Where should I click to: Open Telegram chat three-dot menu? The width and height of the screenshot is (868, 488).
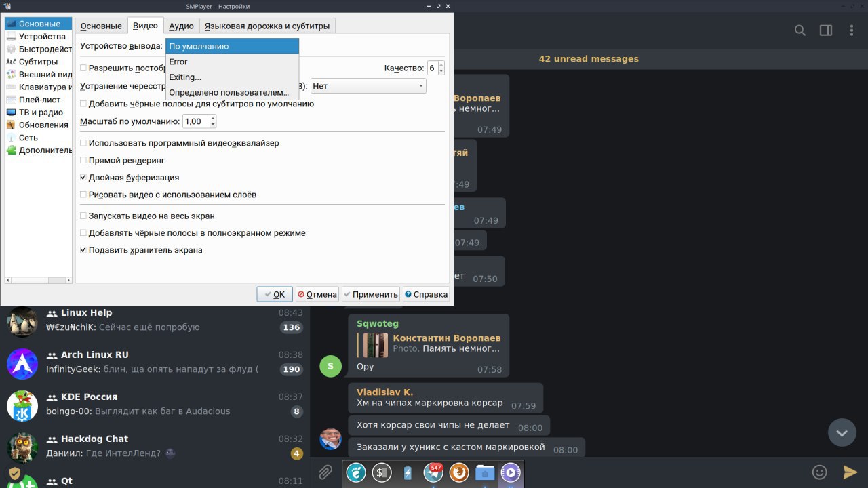point(851,30)
